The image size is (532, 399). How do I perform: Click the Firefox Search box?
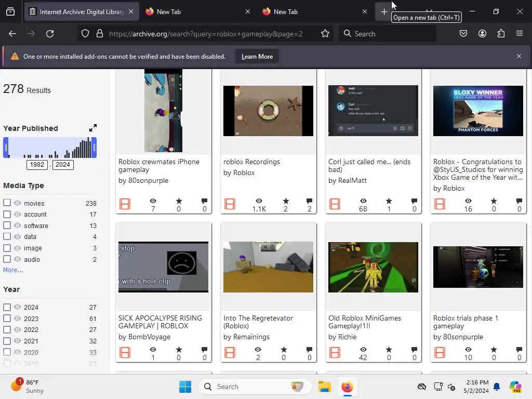pos(388,34)
